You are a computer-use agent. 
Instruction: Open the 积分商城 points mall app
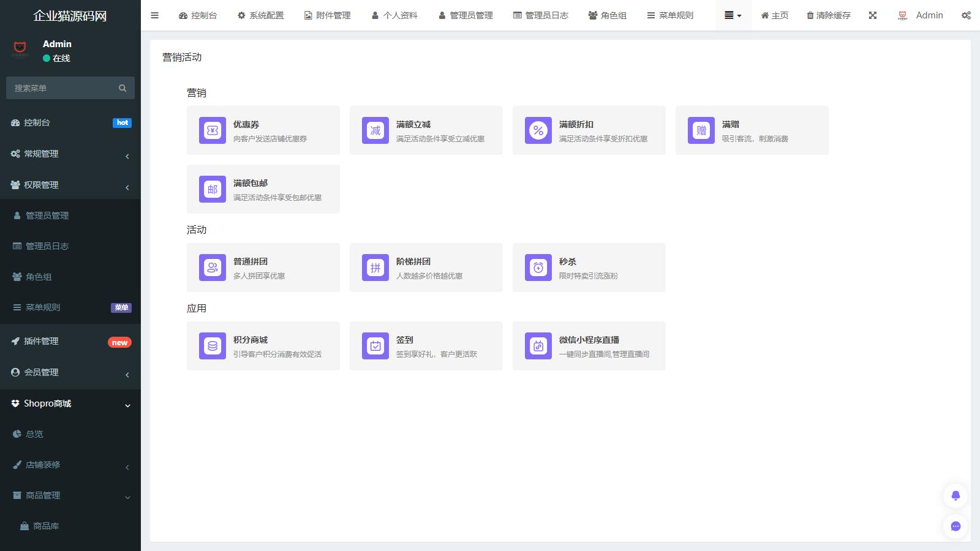(x=263, y=345)
